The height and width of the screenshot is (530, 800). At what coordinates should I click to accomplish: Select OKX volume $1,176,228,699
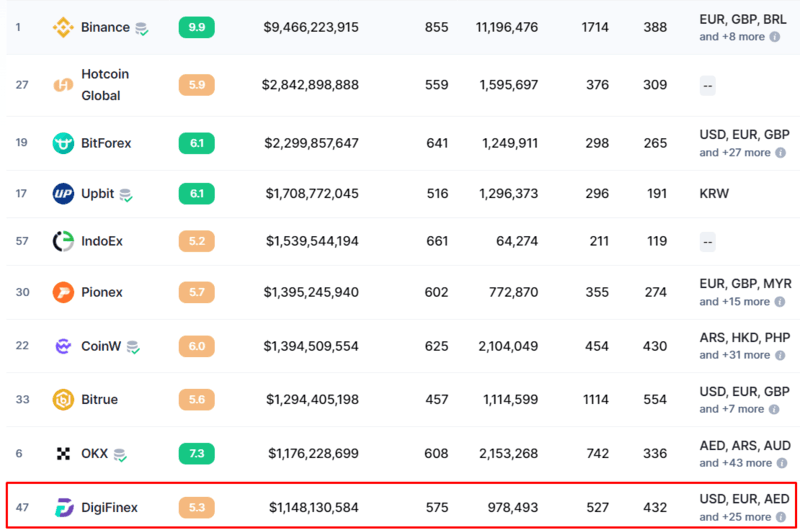point(313,453)
